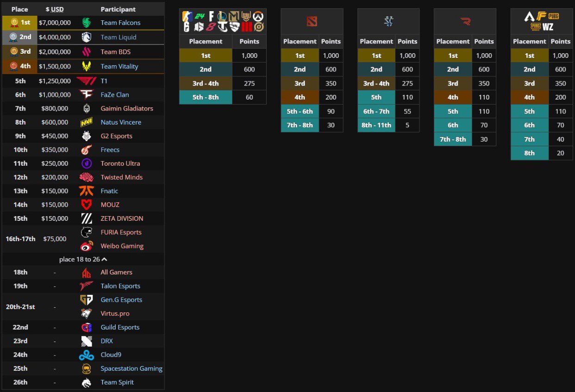575x392 pixels.
Task: Click the 16th-17th place cell
Action: 20,239
